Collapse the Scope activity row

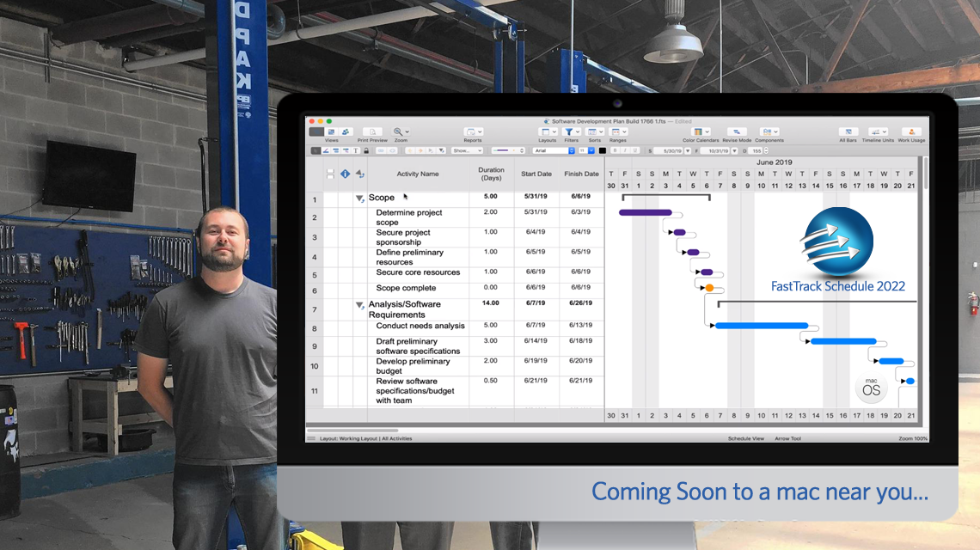click(x=358, y=198)
